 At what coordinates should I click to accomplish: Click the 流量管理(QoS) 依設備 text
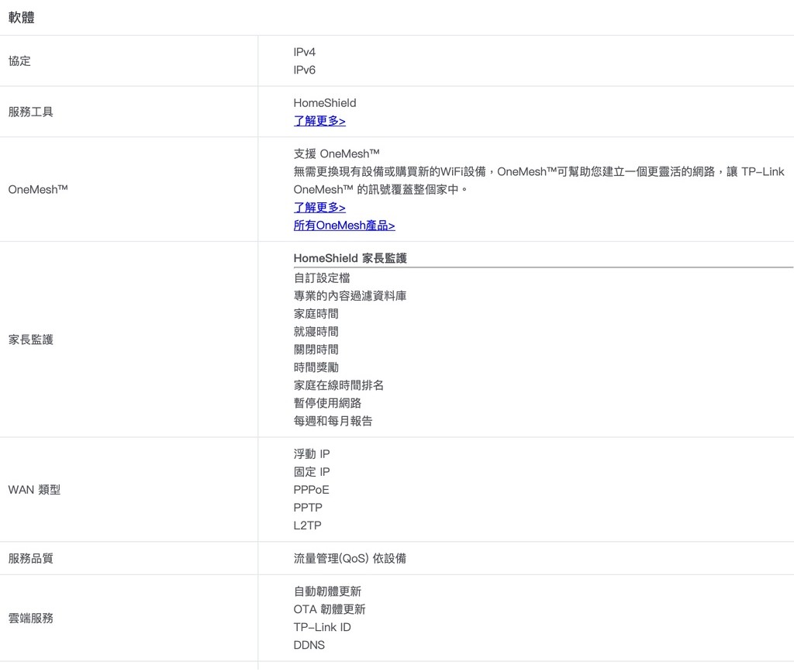349,558
